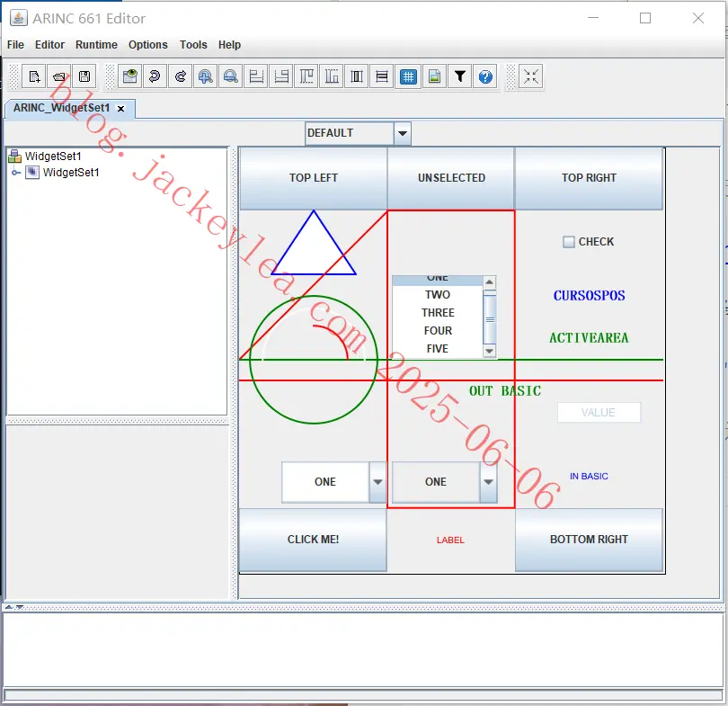This screenshot has width=728, height=706.
Task: Open the Runtime menu
Action: [x=96, y=45]
